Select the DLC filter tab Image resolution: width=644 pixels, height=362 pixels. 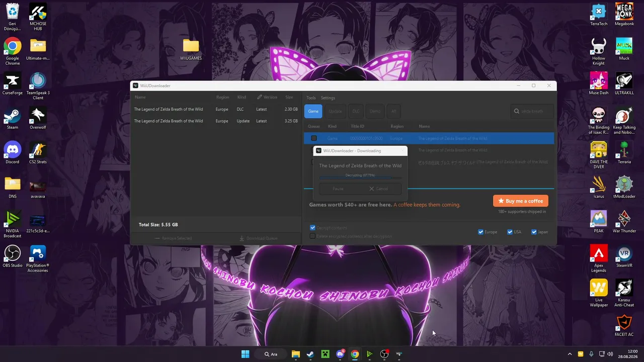(x=356, y=111)
